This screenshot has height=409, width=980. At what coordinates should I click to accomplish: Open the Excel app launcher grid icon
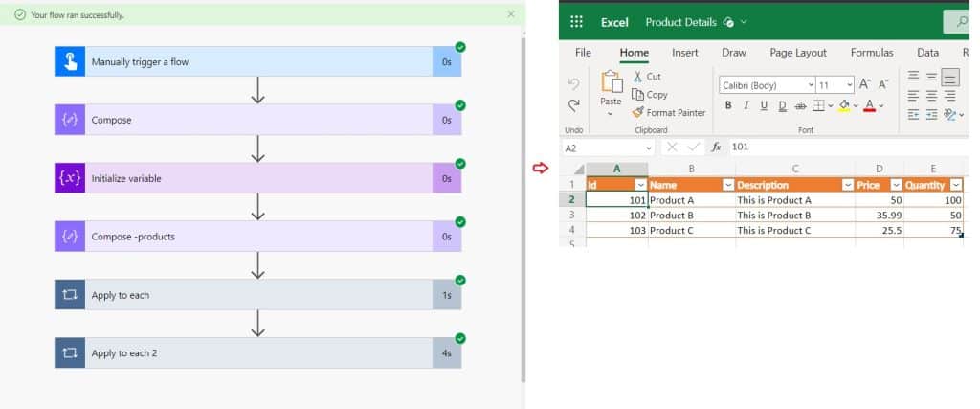tap(576, 22)
